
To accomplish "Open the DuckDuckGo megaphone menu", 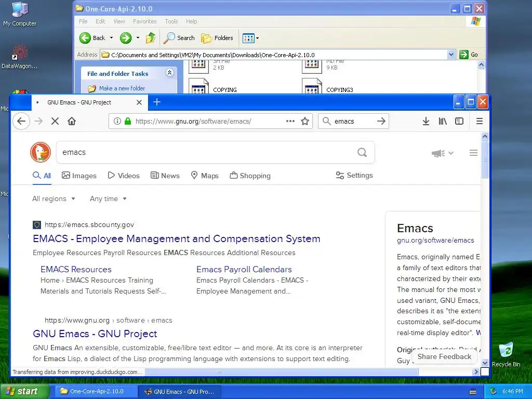I will 443,153.
